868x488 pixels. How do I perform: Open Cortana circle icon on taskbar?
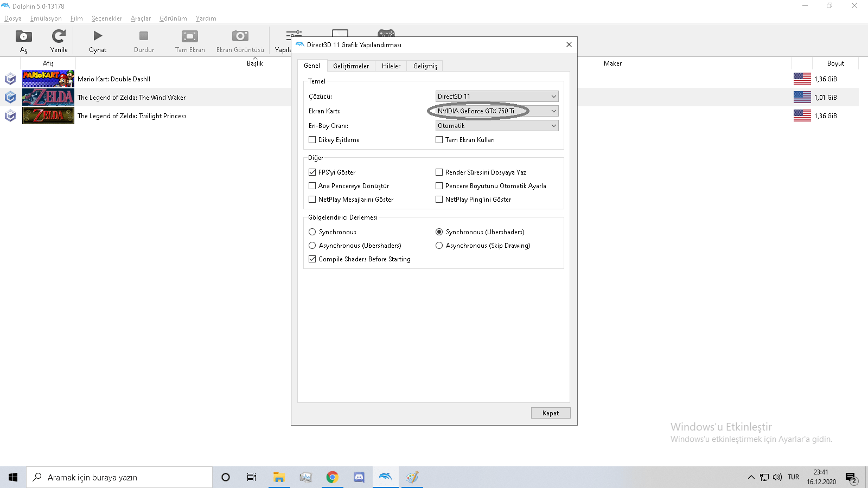point(226,477)
